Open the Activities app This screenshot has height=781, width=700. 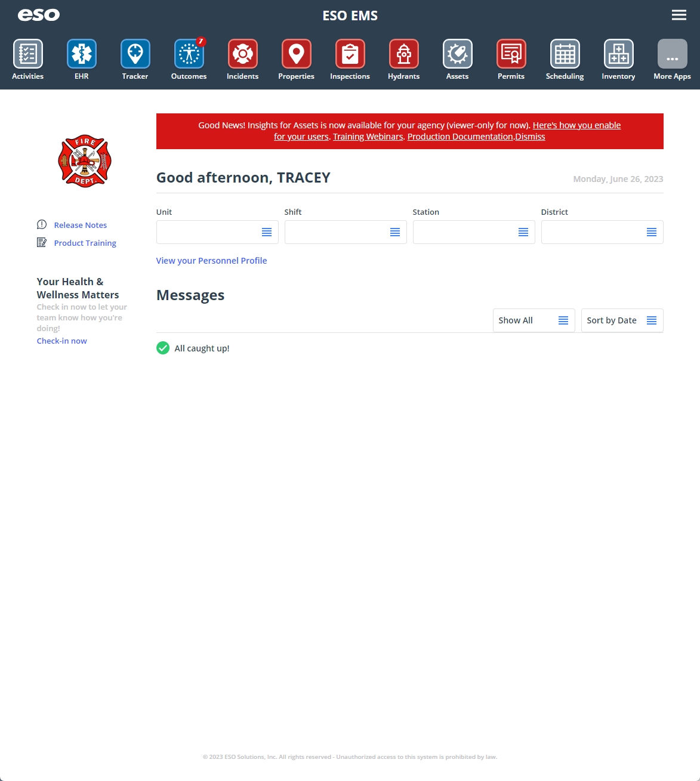28,59
